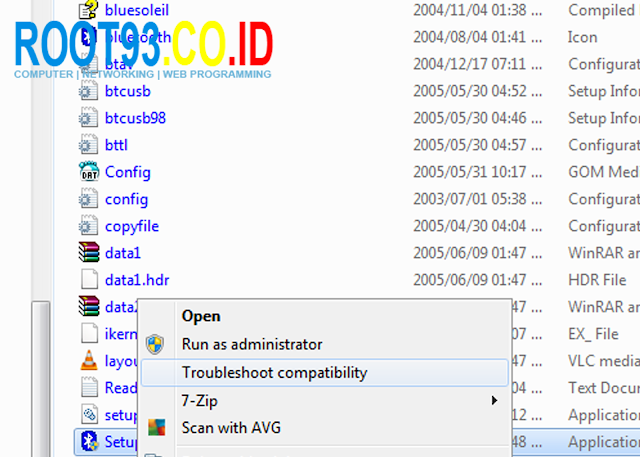Click the text document icon of the Read file

(x=89, y=387)
